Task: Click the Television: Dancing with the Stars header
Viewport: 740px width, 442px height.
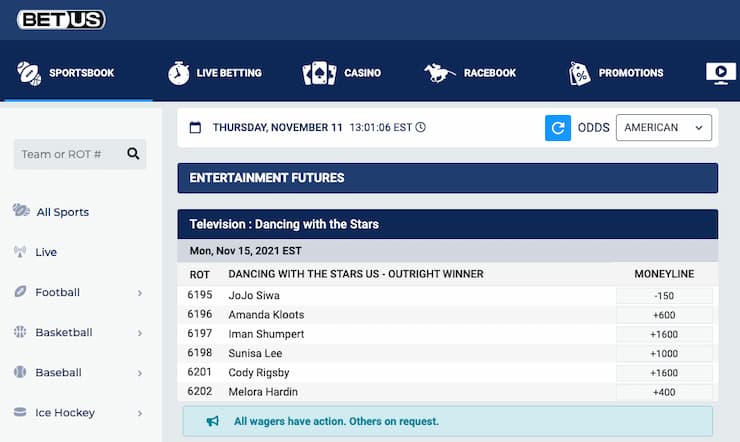Action: tap(447, 224)
